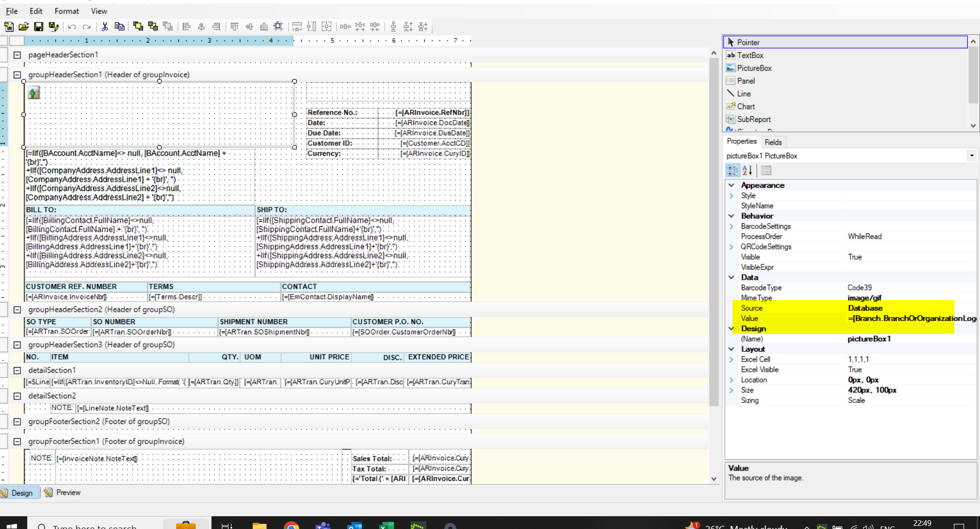Select the Source property value Database
Image resolution: width=980 pixels, height=529 pixels.
click(x=865, y=308)
